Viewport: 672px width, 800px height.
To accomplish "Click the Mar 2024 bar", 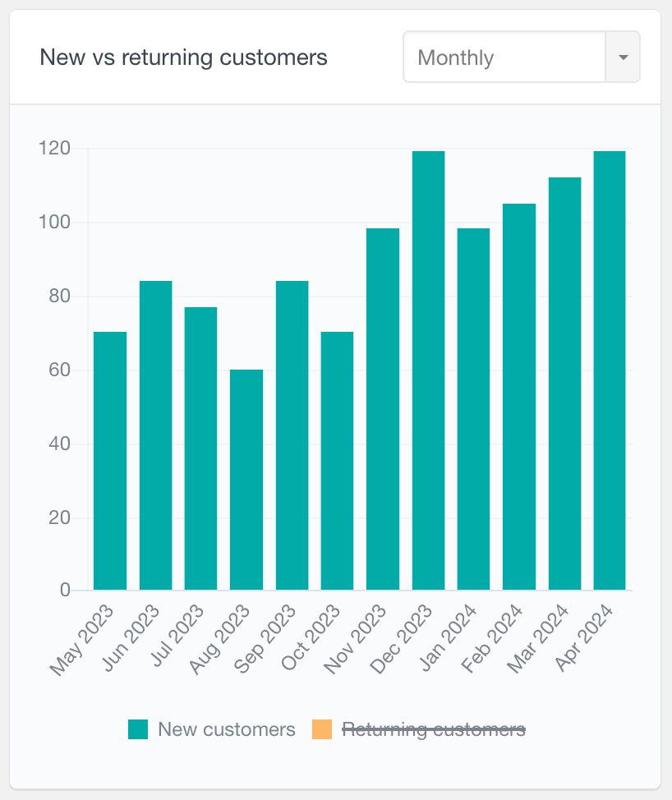I will [565, 384].
